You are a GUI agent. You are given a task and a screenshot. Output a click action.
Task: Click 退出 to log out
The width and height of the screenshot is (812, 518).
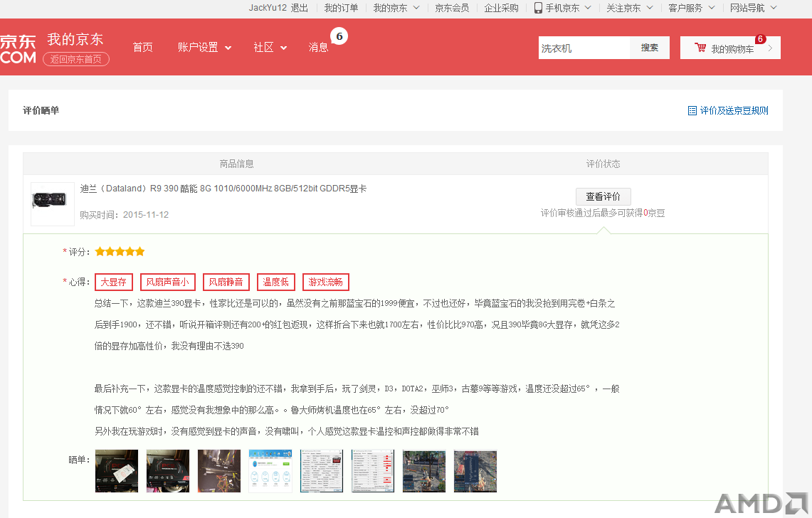300,8
